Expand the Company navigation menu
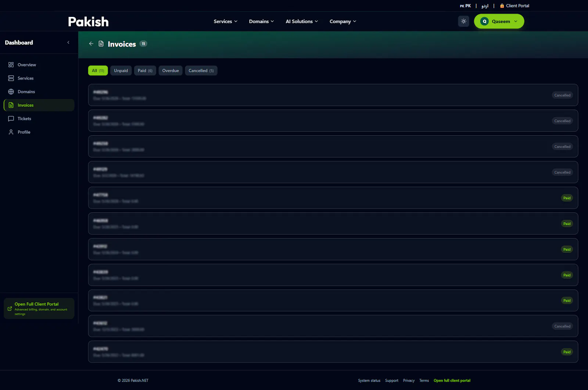This screenshot has width=588, height=390. click(x=343, y=21)
